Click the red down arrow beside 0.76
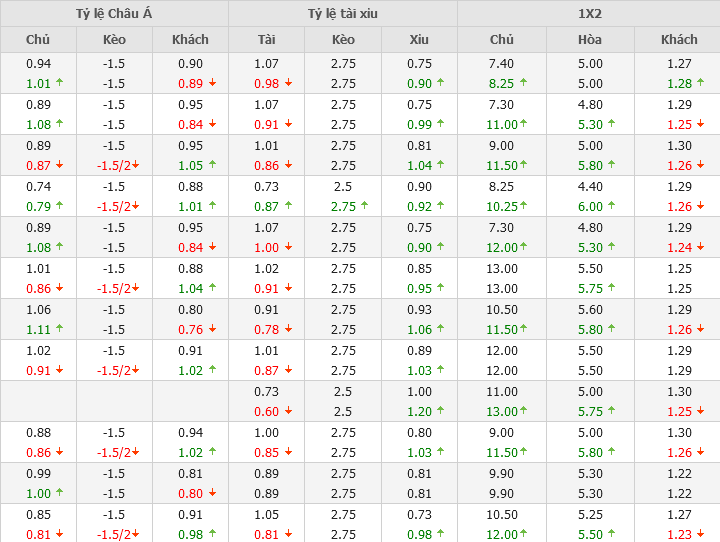 tap(211, 330)
